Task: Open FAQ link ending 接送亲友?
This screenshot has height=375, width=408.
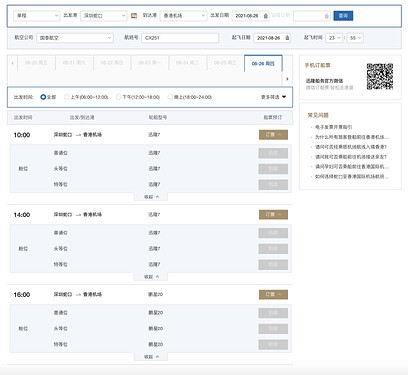Action: coord(351,157)
